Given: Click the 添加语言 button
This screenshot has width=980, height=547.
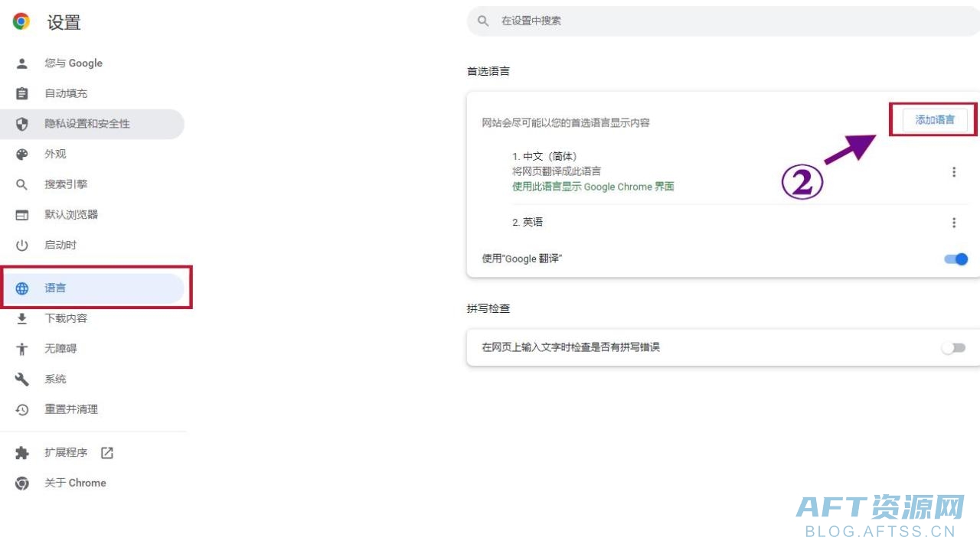Looking at the screenshot, I should (x=935, y=120).
